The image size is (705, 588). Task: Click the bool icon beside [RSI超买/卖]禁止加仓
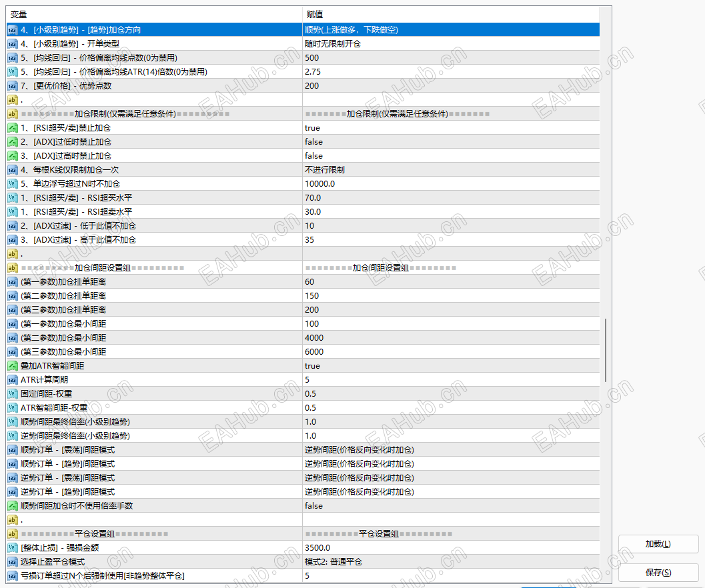click(x=12, y=128)
